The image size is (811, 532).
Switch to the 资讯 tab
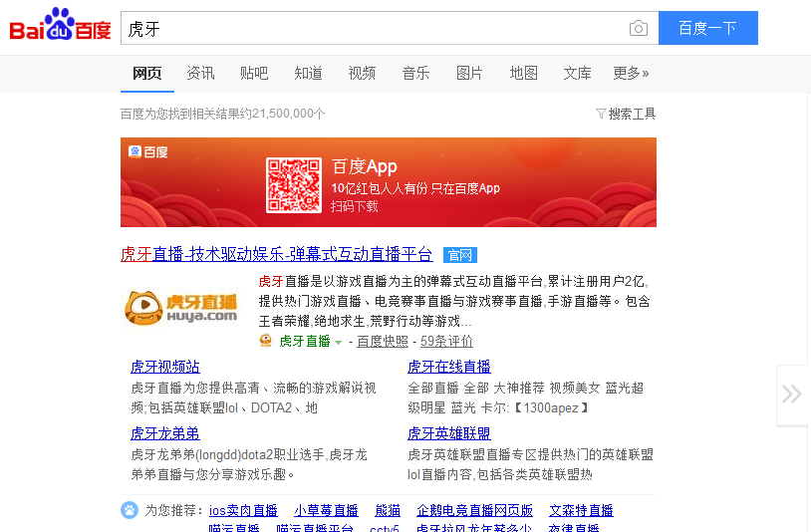point(200,74)
